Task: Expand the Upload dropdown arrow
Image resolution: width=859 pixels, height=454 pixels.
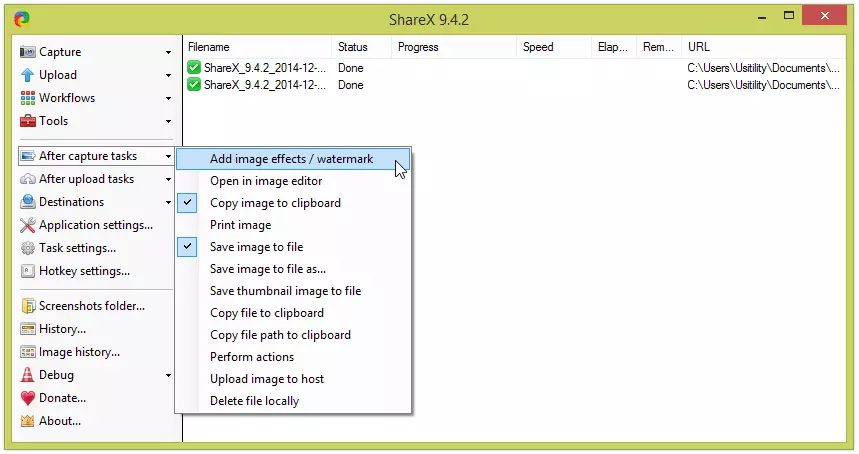Action: pyautogui.click(x=168, y=76)
